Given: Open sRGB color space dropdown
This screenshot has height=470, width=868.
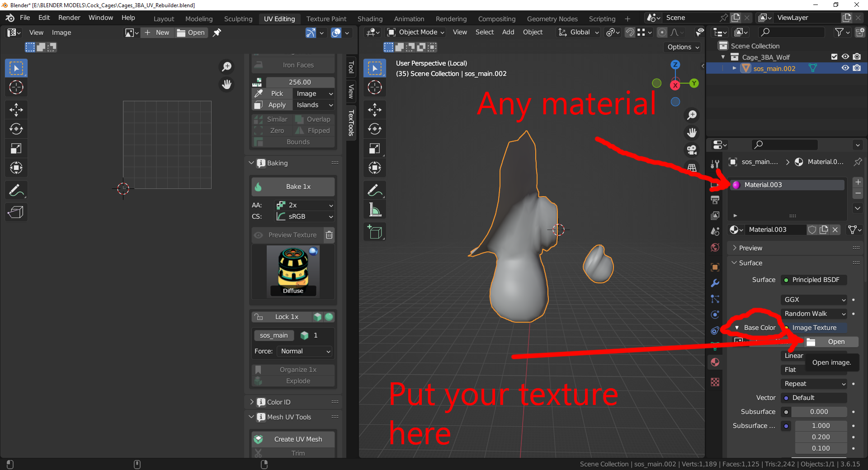Looking at the screenshot, I should pyautogui.click(x=304, y=216).
